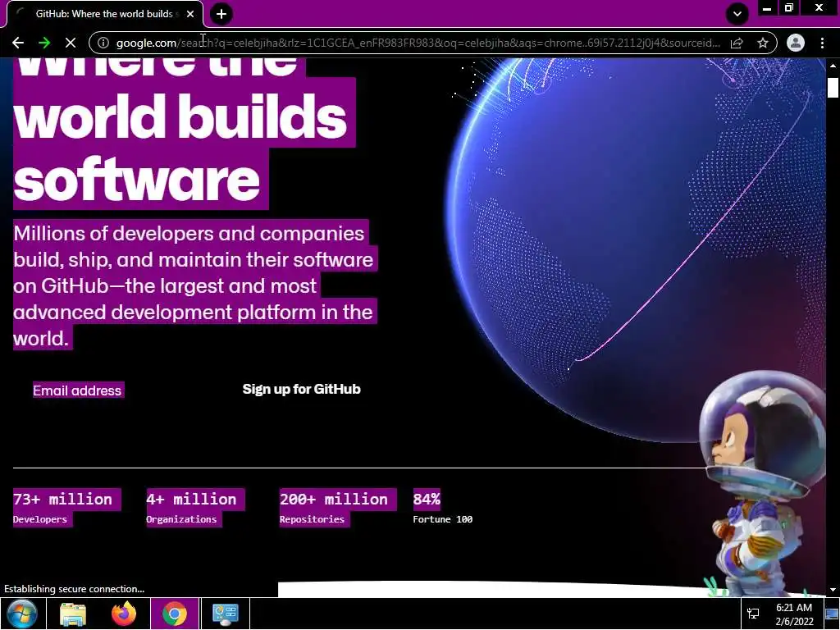The height and width of the screenshot is (630, 840).
Task: Open the network tray icon
Action: tap(753, 614)
